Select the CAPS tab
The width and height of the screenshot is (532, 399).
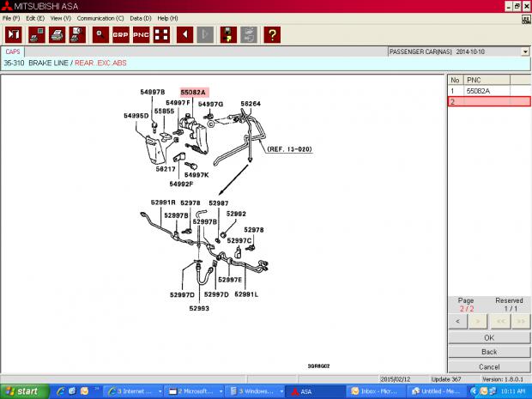[x=14, y=51]
